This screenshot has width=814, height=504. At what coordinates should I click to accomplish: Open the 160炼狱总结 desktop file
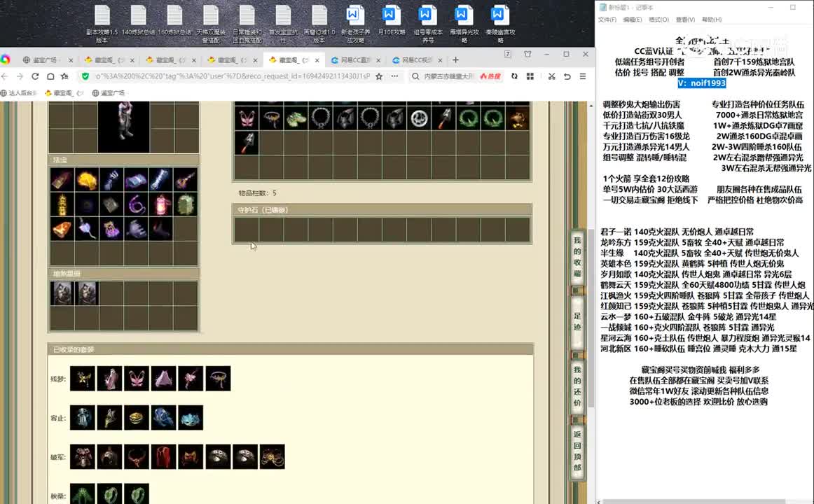coord(174,21)
